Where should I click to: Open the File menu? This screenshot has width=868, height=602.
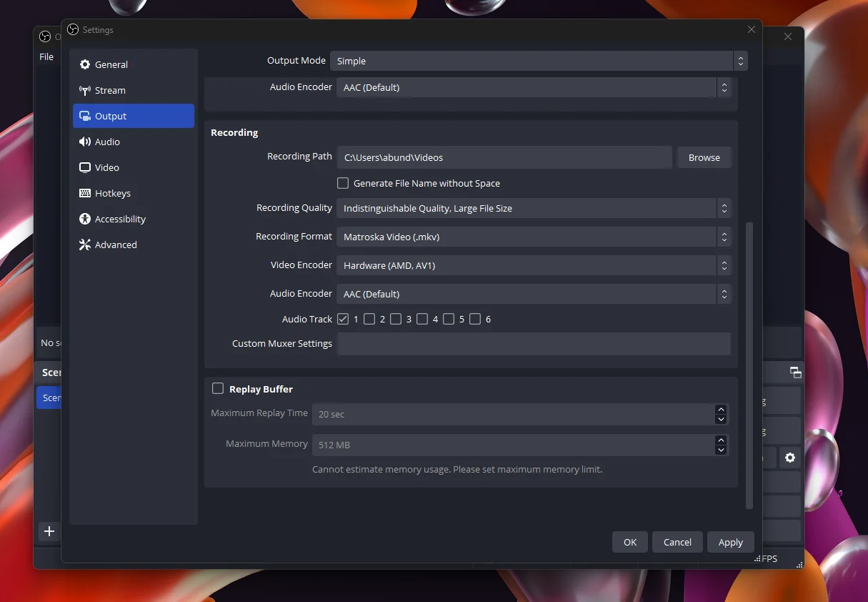click(46, 56)
